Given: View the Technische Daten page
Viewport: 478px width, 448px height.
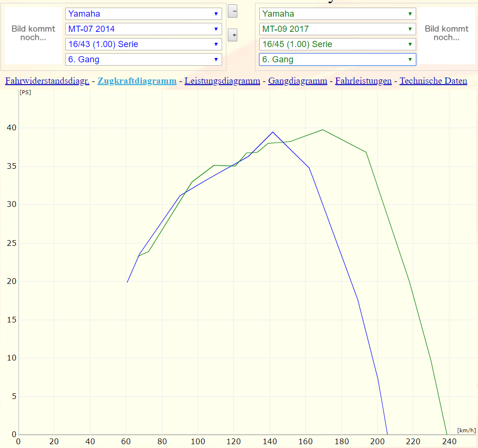Looking at the screenshot, I should tap(433, 81).
